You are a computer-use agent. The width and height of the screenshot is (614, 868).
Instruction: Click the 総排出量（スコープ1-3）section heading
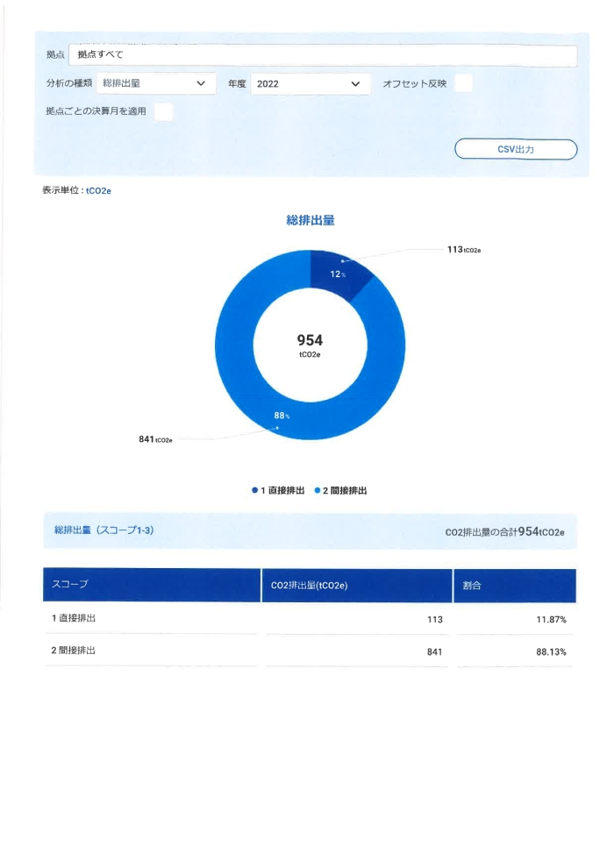point(104,530)
